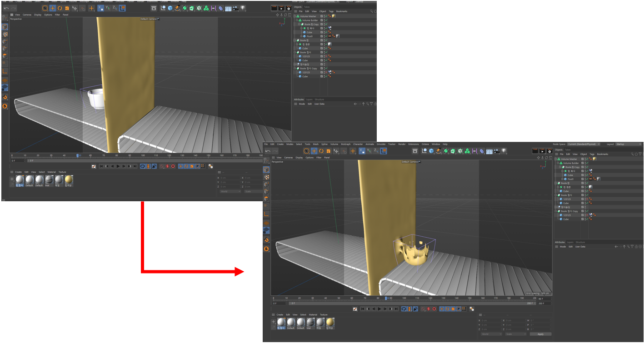This screenshot has height=343, width=644.
Task: Click the new material plus icon, lower-right screenshot
Action: [274, 322]
